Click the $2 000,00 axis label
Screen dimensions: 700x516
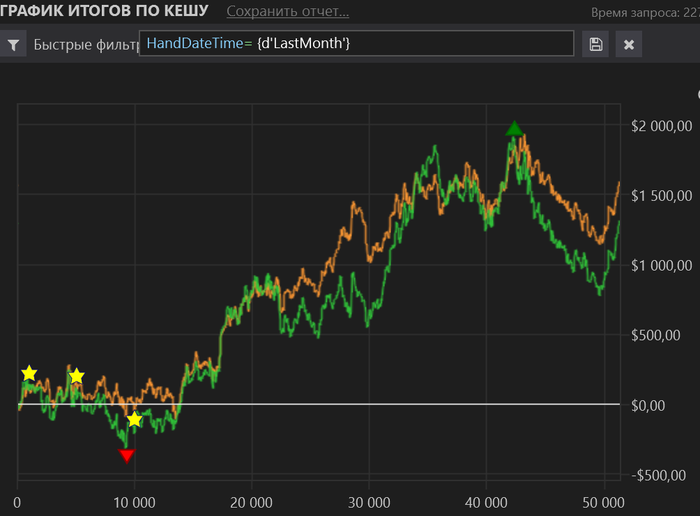point(662,126)
